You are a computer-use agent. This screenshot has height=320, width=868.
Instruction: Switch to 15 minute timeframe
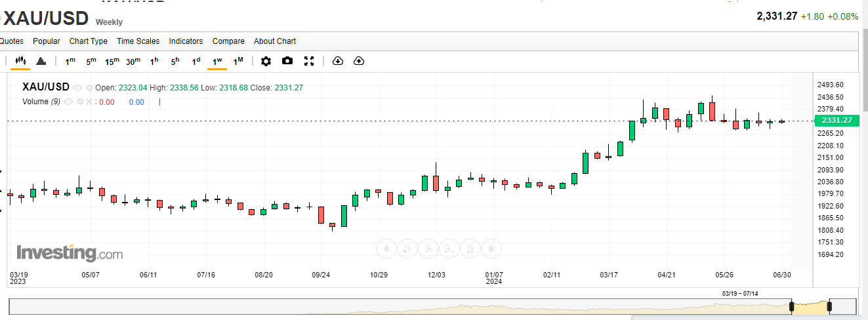point(112,61)
